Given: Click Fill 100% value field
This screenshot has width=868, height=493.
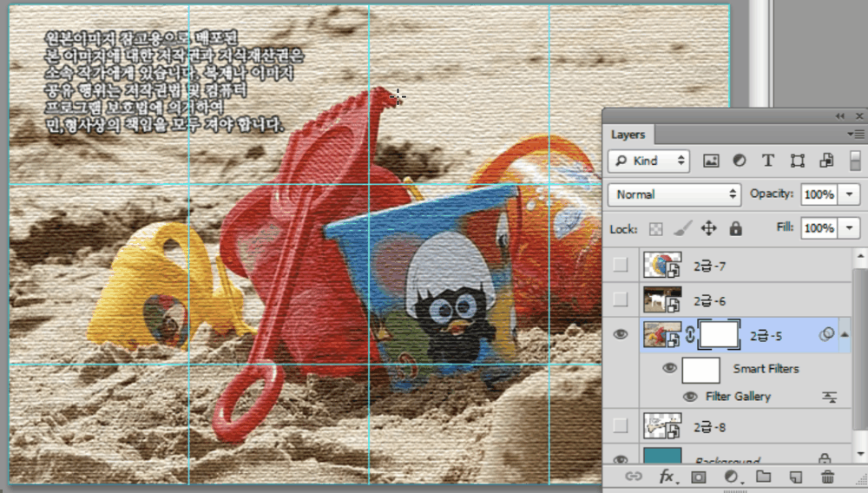Looking at the screenshot, I should [819, 228].
